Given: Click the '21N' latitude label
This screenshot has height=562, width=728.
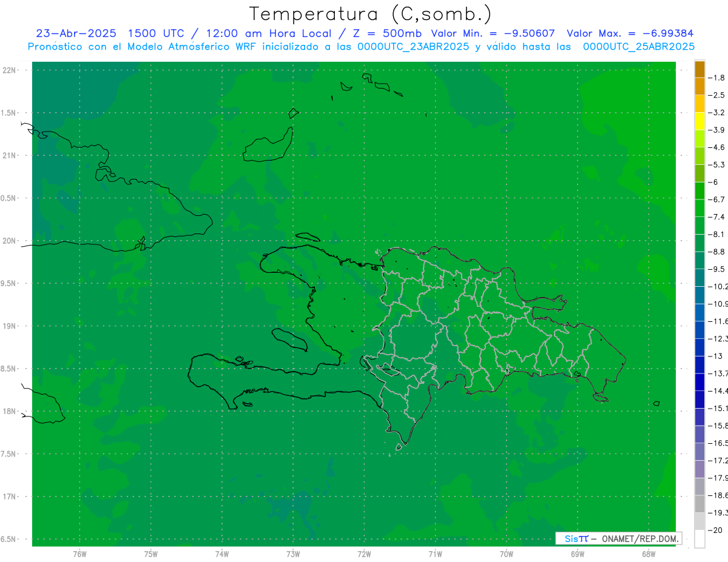Looking at the screenshot, I should 9,156.
